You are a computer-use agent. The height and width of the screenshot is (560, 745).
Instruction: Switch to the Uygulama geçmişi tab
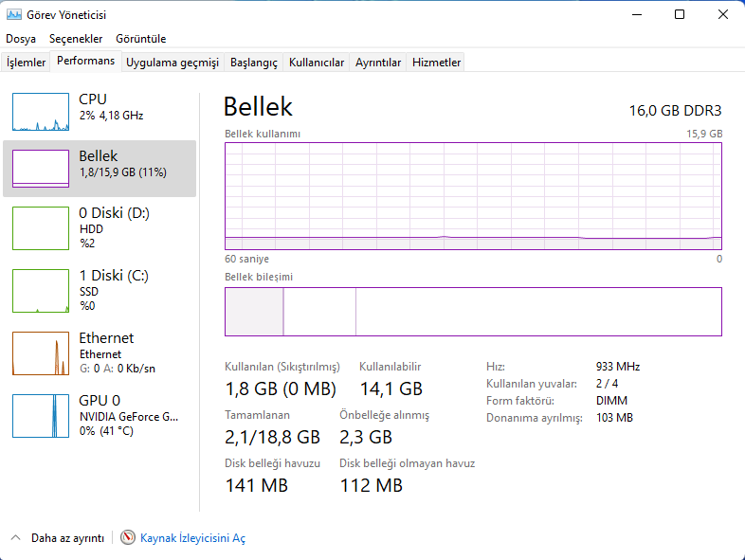click(x=173, y=63)
